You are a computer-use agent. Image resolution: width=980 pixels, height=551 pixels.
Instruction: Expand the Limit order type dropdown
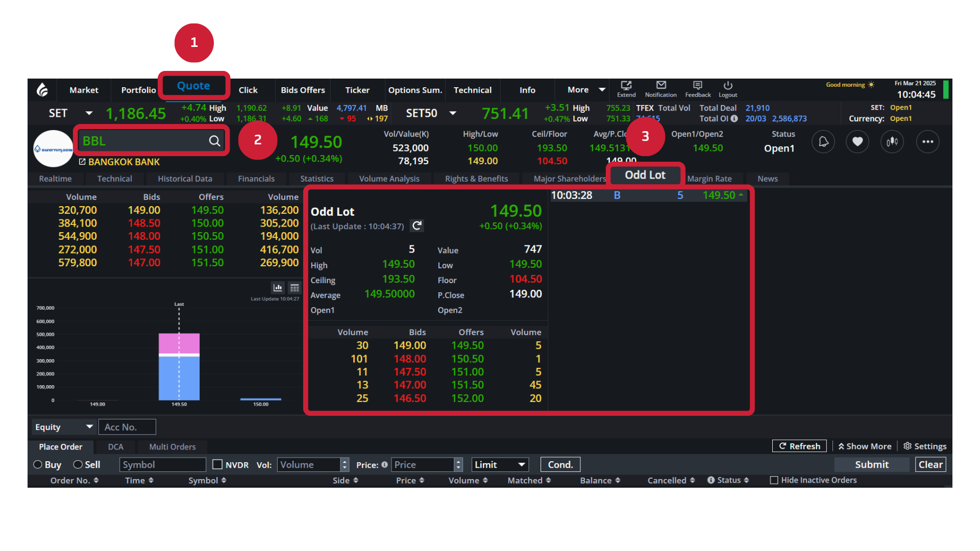[500, 465]
